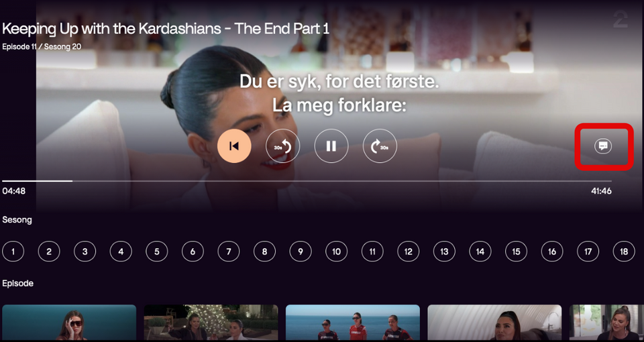Click the restart-from-beginning playback button
The image size is (644, 342).
[234, 146]
